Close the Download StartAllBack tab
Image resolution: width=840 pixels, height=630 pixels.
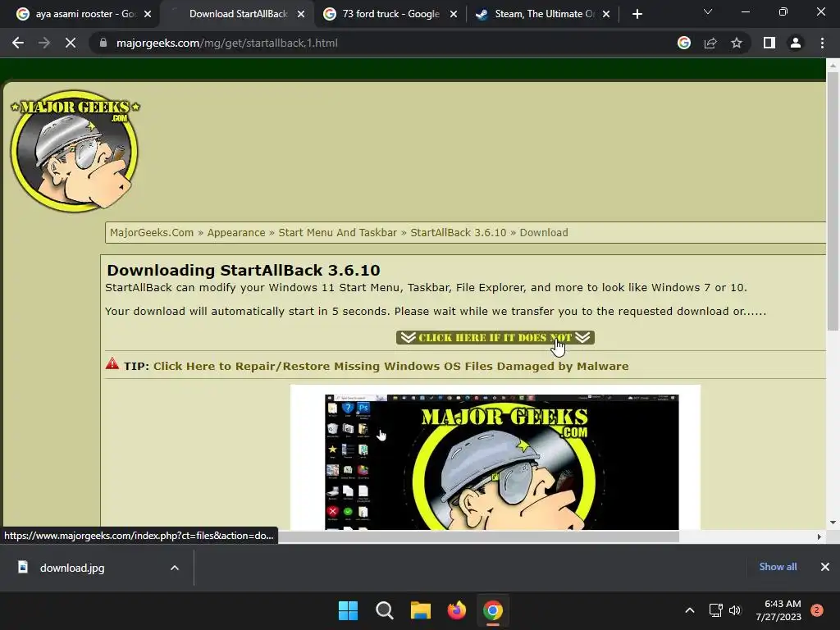click(x=301, y=14)
